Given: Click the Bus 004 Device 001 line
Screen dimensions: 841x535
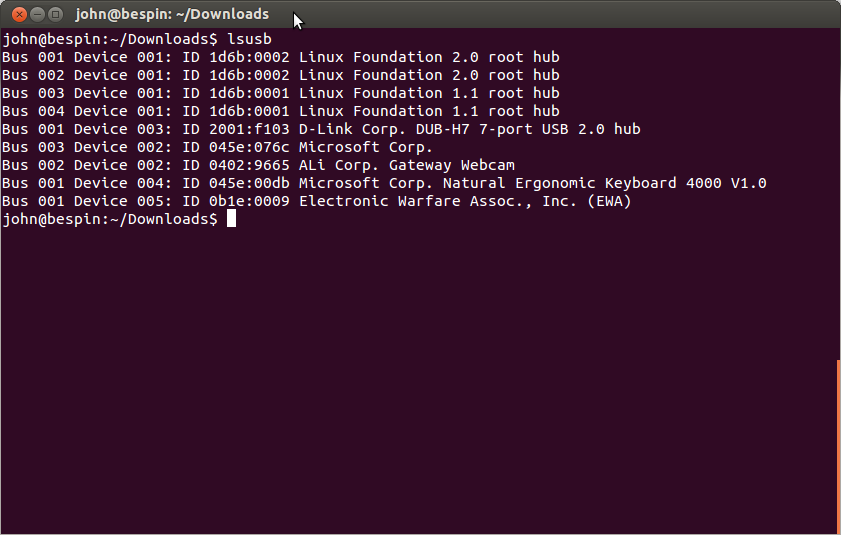Looking at the screenshot, I should pos(280,111).
